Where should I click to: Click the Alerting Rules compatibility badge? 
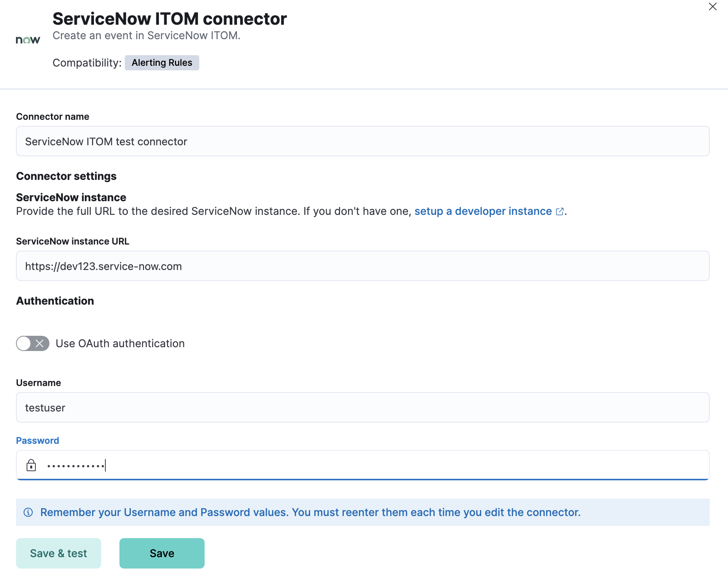click(162, 62)
